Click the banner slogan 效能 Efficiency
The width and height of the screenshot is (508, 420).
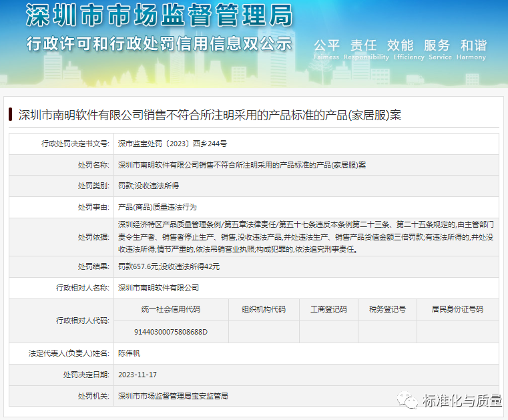pos(409,49)
